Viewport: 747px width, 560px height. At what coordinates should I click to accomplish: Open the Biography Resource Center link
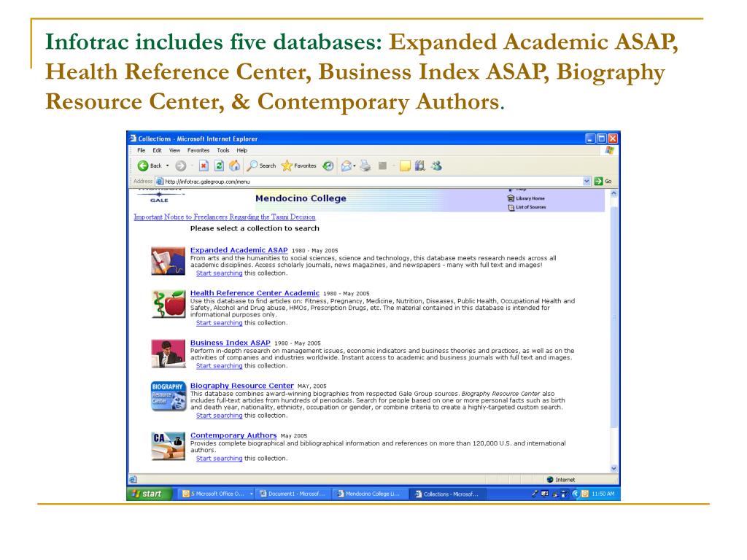click(242, 386)
